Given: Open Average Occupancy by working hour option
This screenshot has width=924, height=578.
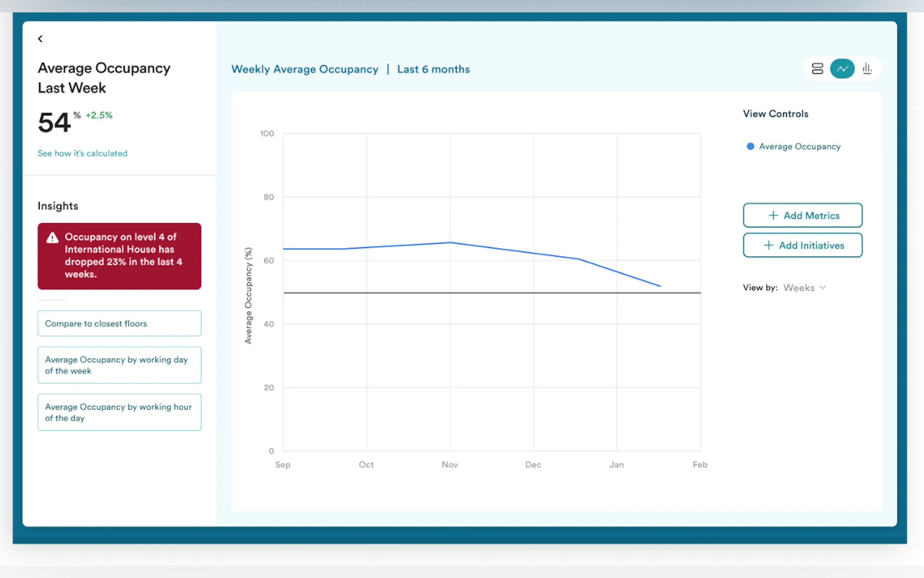Looking at the screenshot, I should tap(119, 412).
